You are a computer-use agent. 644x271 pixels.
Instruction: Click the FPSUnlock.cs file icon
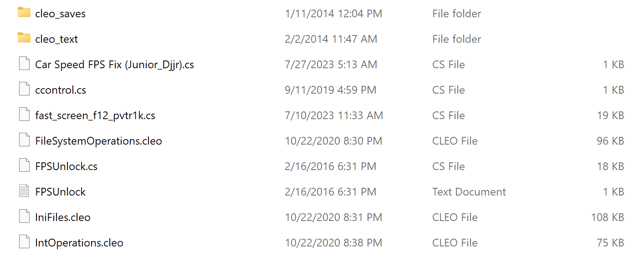[x=24, y=166]
